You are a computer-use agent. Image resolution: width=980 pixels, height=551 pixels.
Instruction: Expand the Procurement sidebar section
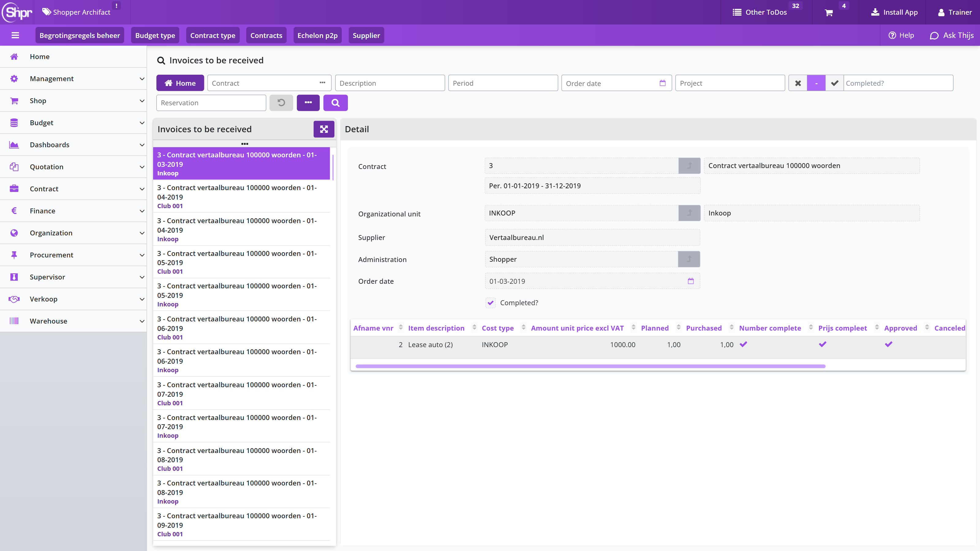tap(73, 255)
